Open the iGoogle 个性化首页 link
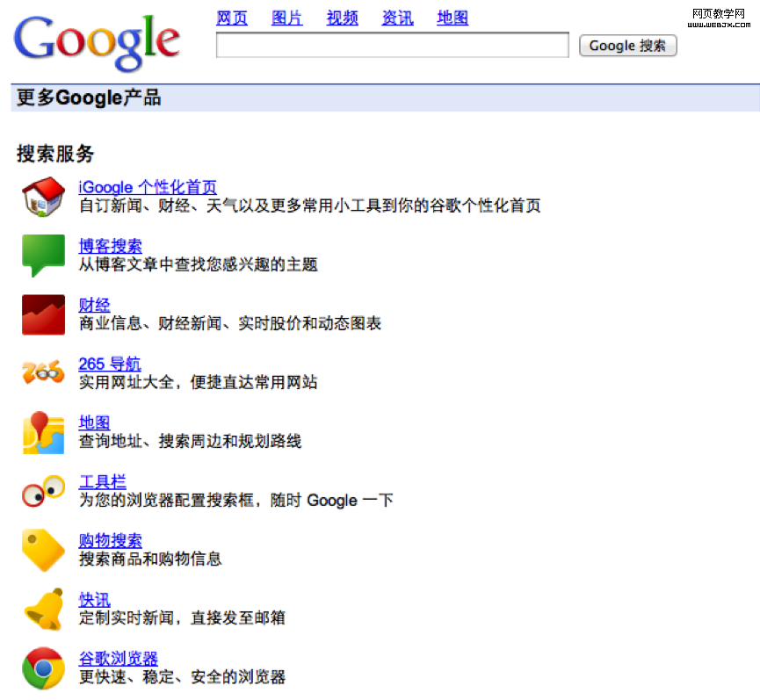Image resolution: width=760 pixels, height=700 pixels. (148, 187)
